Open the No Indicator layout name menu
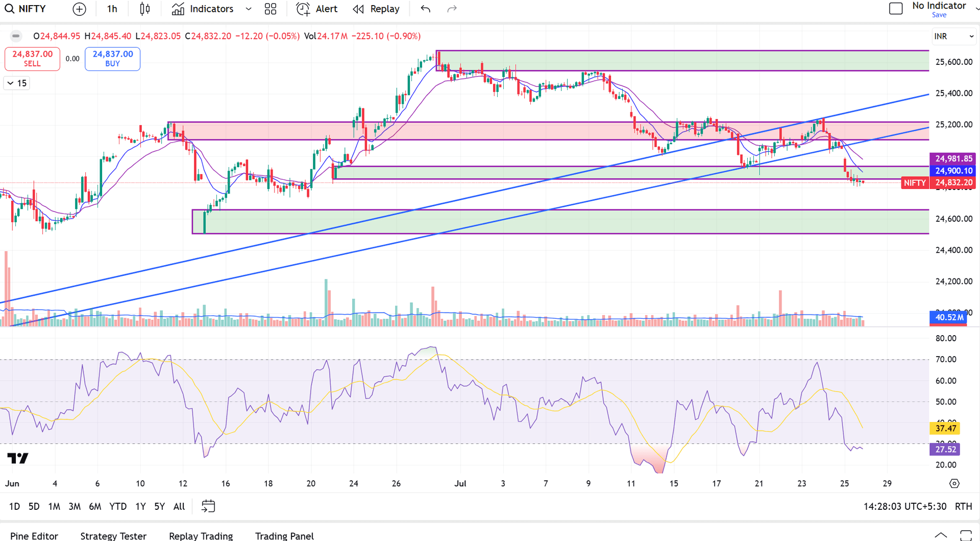 coord(939,6)
